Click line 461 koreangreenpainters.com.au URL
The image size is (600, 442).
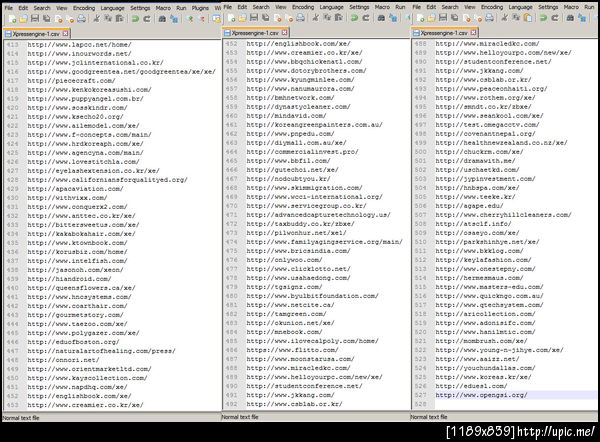(315, 125)
